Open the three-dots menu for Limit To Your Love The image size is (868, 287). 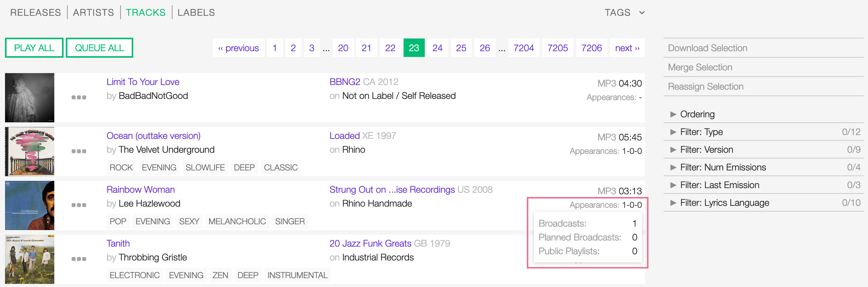(79, 97)
